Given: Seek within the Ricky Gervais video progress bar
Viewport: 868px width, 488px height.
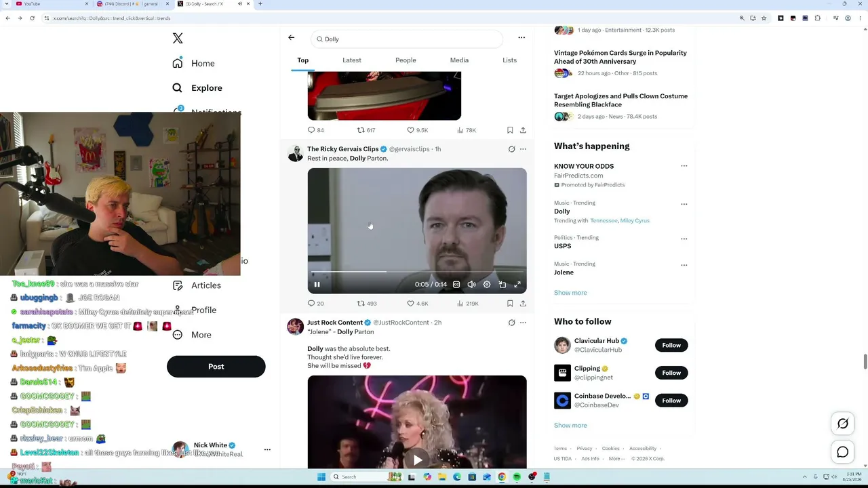Looking at the screenshot, I should pyautogui.click(x=417, y=272).
